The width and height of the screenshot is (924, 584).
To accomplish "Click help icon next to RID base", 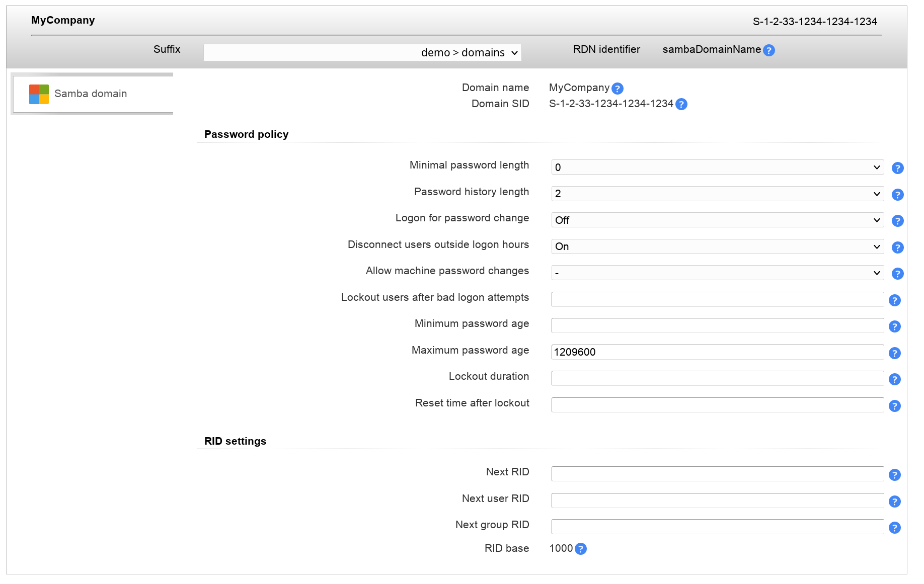I will [x=580, y=549].
